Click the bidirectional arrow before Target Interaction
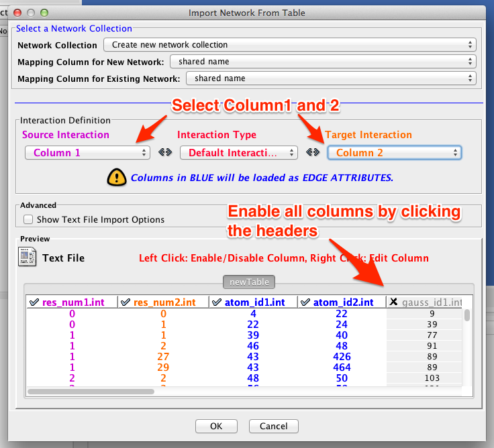This screenshot has height=448, width=494. coord(312,153)
